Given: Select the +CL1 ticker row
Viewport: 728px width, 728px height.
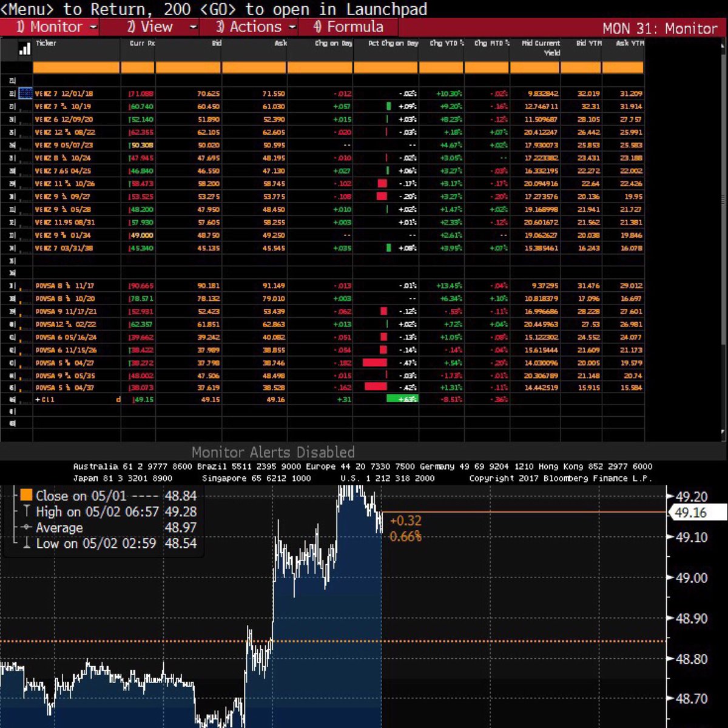Looking at the screenshot, I should tap(45, 399).
